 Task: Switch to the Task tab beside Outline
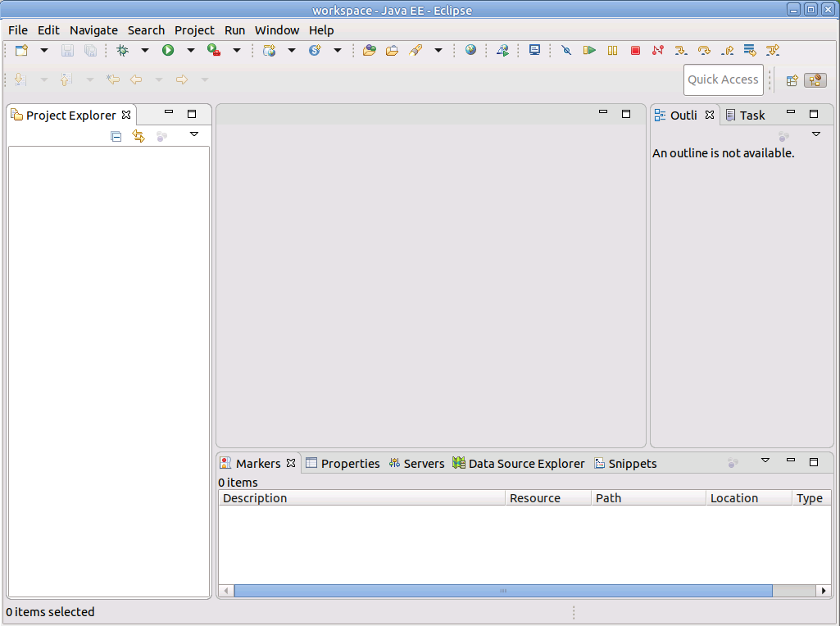(x=745, y=116)
